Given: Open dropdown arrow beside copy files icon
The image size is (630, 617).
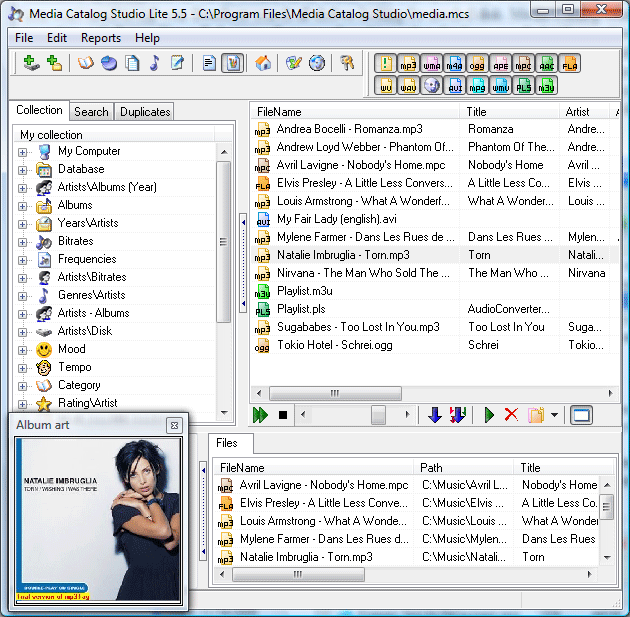Looking at the screenshot, I should [x=554, y=415].
